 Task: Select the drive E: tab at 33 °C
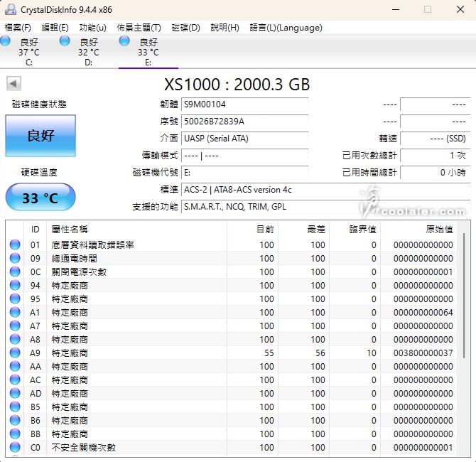(x=148, y=52)
